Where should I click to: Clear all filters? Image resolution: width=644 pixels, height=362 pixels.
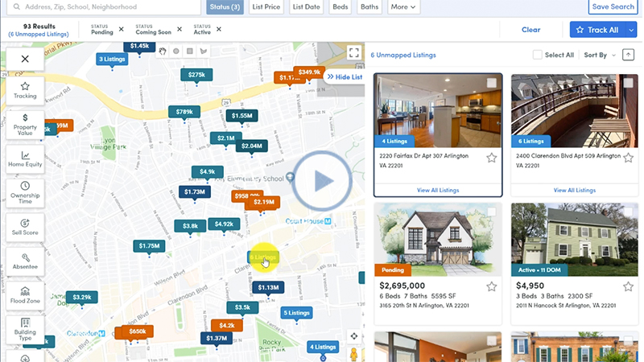(530, 30)
